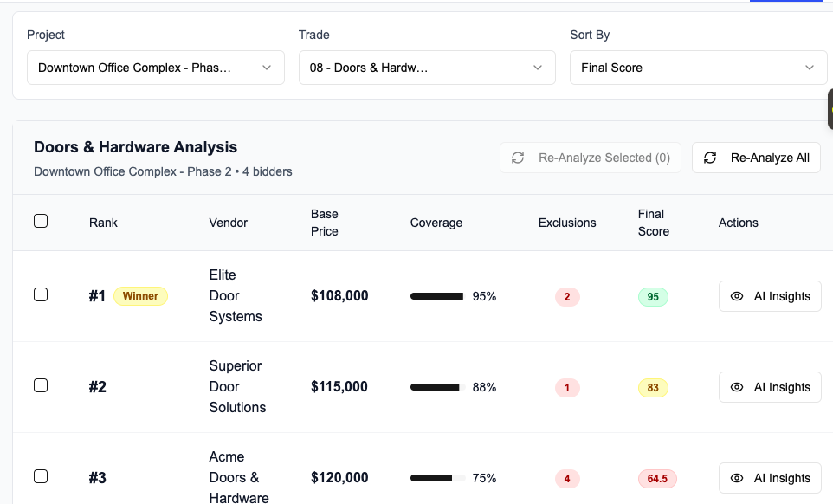
Task: Expand the Trade dropdown
Action: tap(427, 68)
